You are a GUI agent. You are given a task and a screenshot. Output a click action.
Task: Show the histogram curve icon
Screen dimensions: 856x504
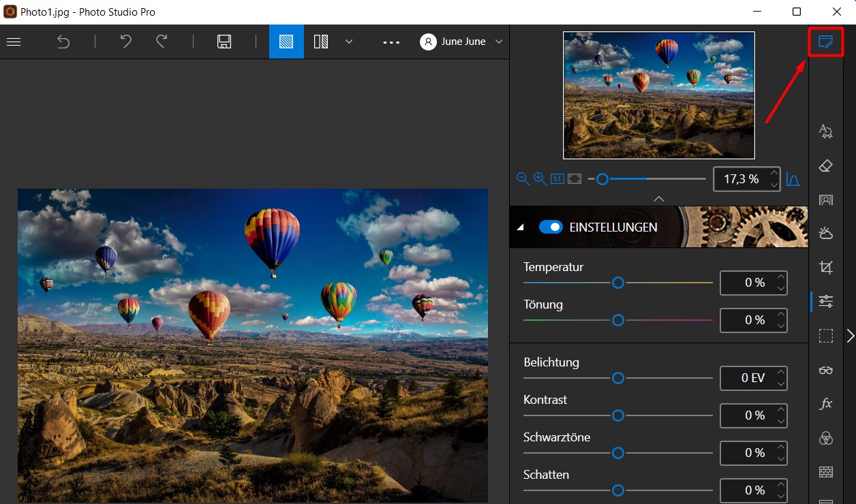click(793, 179)
